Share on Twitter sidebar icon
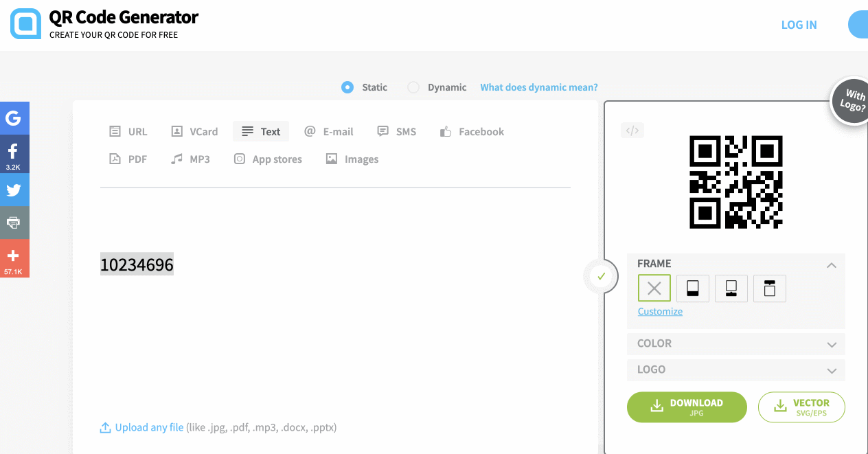This screenshot has height=454, width=868. [14, 190]
